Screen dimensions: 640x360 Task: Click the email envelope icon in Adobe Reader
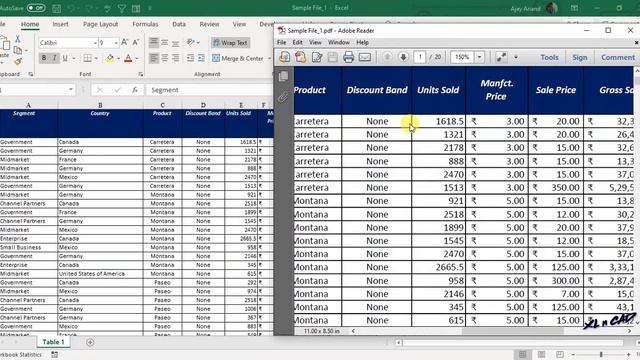tap(365, 57)
